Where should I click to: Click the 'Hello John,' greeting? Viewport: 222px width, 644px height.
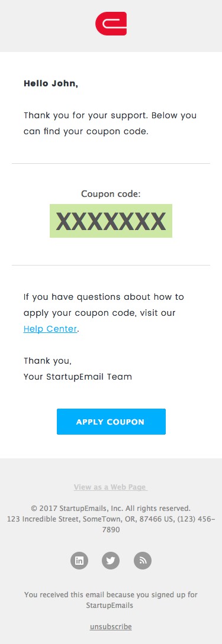pyautogui.click(x=51, y=84)
